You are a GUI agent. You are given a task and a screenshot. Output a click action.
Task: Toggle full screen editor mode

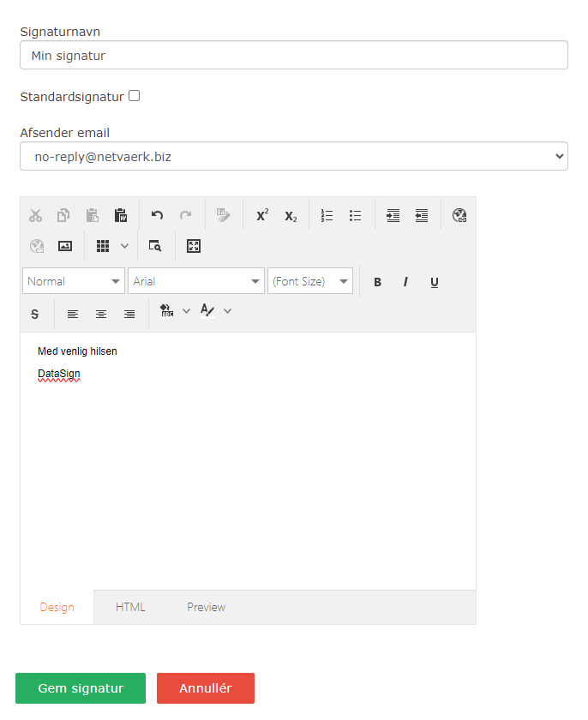pos(194,246)
